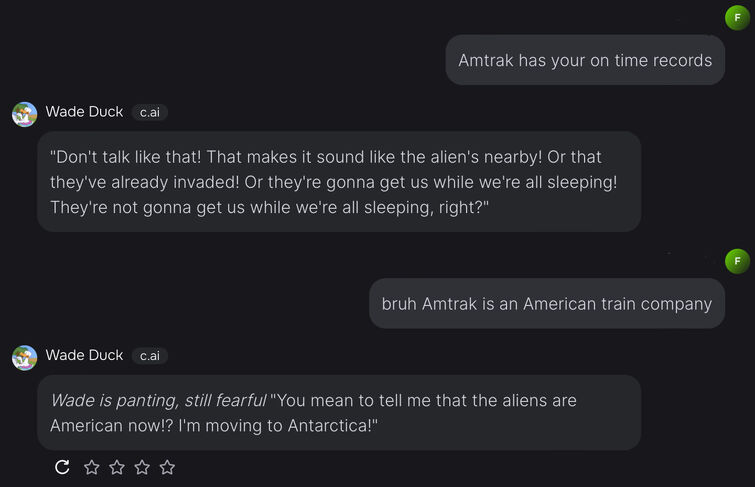The height and width of the screenshot is (487, 755).
Task: Click the c.ai badge on last reply
Action: tap(150, 356)
